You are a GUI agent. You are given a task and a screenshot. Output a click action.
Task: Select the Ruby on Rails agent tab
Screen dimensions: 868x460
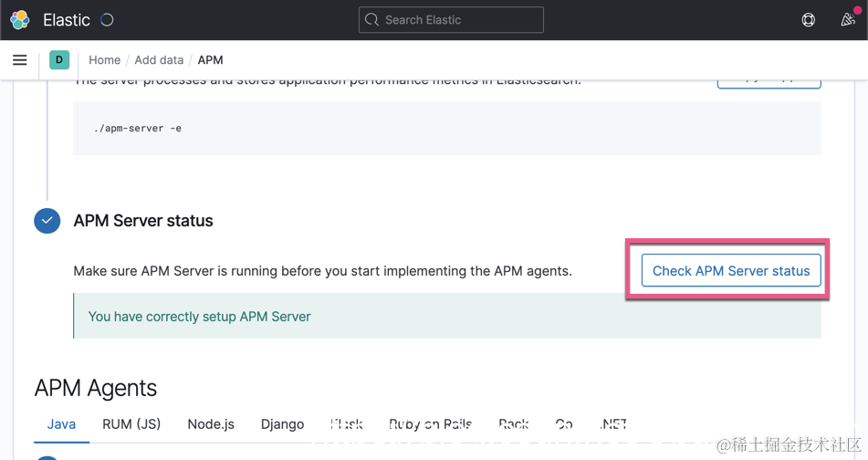(430, 424)
